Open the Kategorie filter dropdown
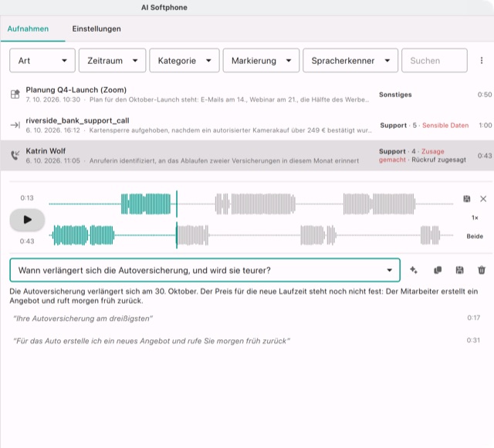This screenshot has height=448, width=494. click(184, 60)
